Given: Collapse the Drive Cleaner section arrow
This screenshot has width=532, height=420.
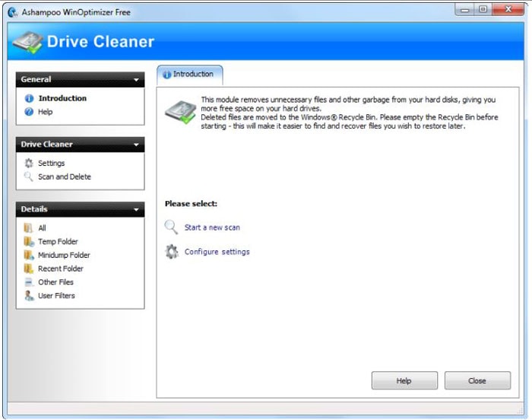Looking at the screenshot, I should 136,145.
